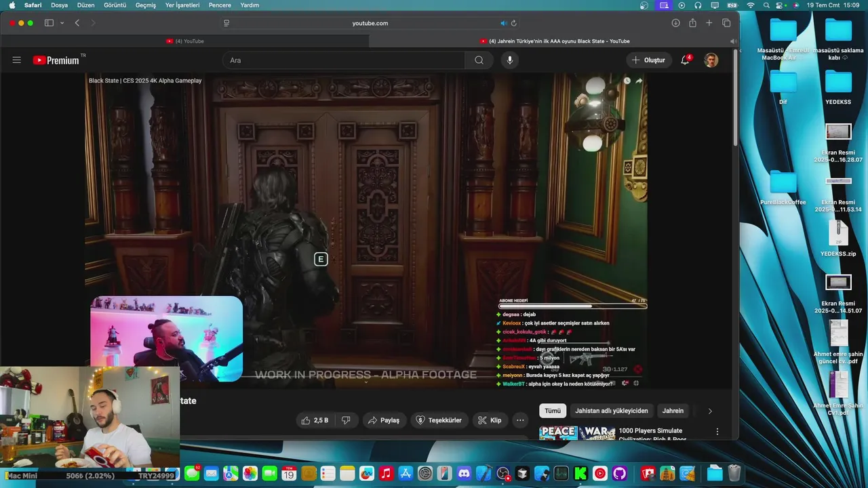
Task: Click the Wi-Fi status icon
Action: click(751, 5)
